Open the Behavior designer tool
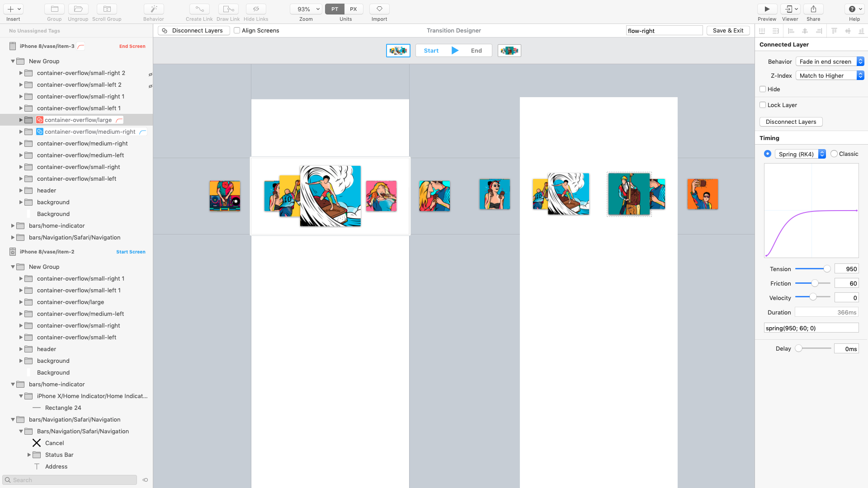This screenshot has height=488, width=868. pyautogui.click(x=154, y=9)
